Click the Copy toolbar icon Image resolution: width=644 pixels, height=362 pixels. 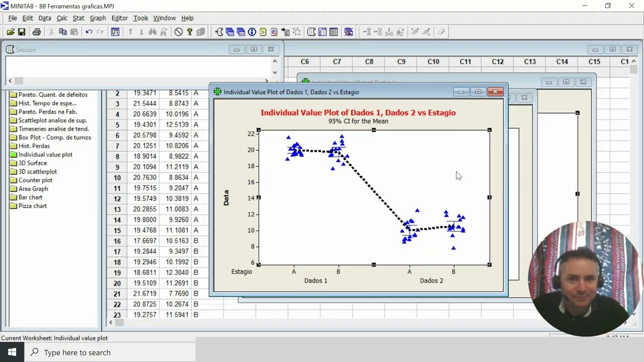pos(62,32)
